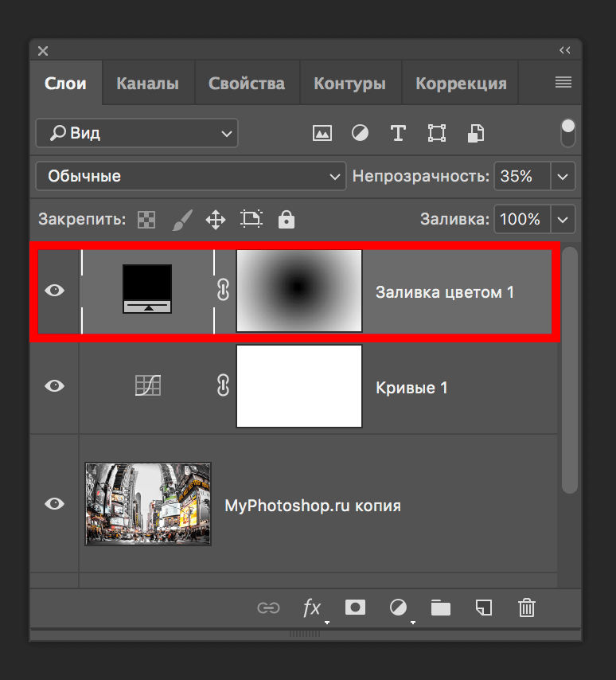Expand the Заливка fill slider arrow

coord(563,220)
